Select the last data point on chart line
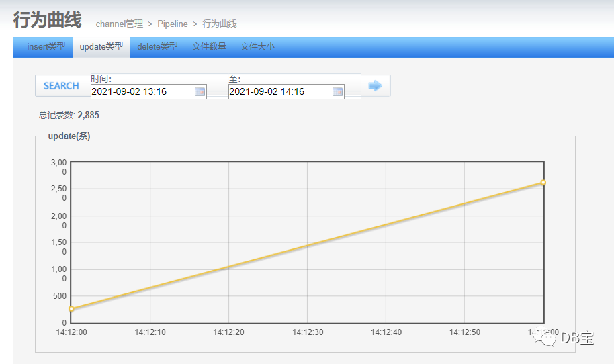The height and width of the screenshot is (364, 614). click(x=543, y=183)
